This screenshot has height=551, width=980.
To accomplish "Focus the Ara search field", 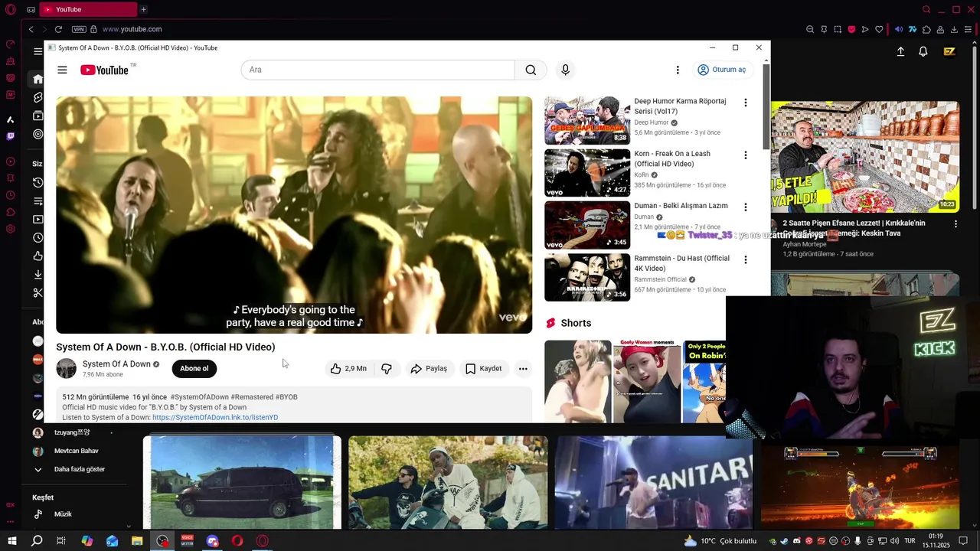I will click(x=378, y=70).
